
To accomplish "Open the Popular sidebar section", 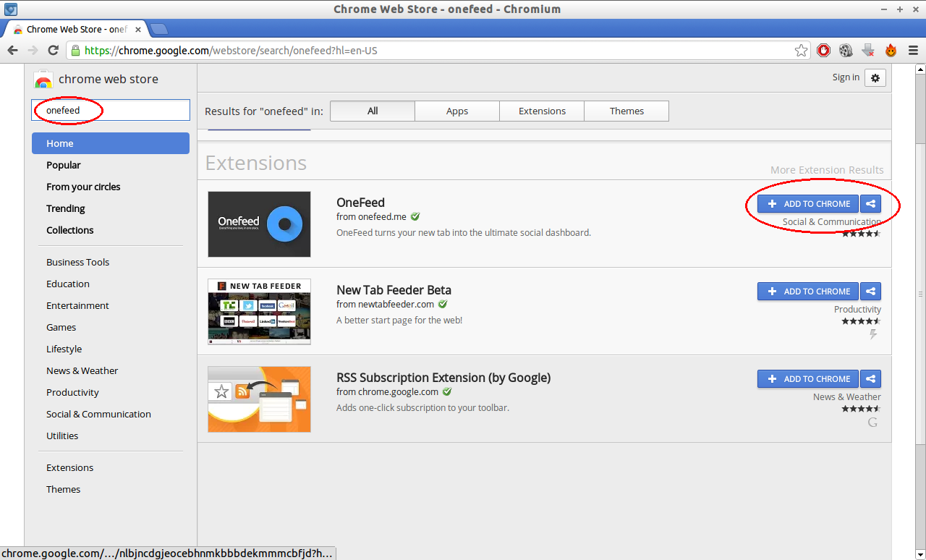I will point(64,165).
